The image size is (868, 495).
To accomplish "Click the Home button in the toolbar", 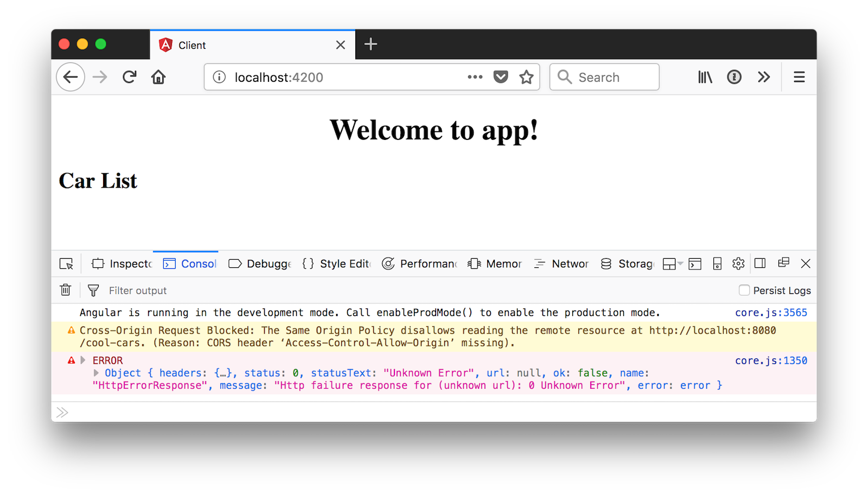I will coord(158,77).
